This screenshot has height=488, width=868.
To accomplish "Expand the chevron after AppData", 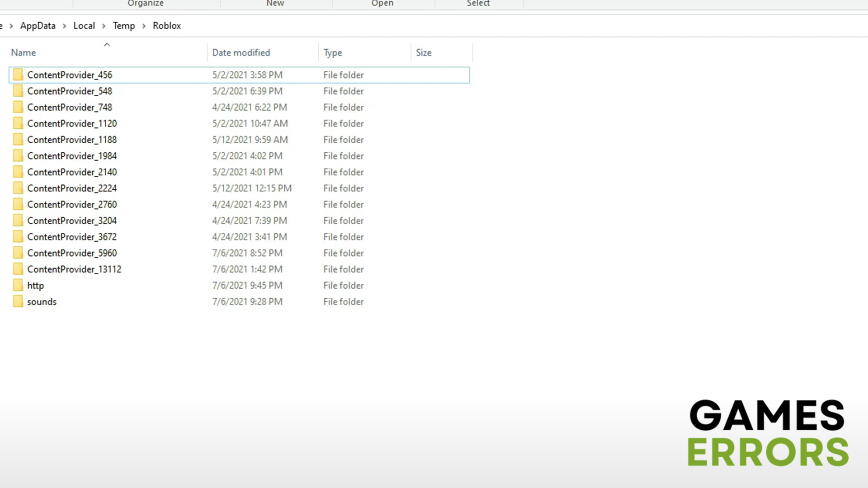I will click(x=65, y=26).
